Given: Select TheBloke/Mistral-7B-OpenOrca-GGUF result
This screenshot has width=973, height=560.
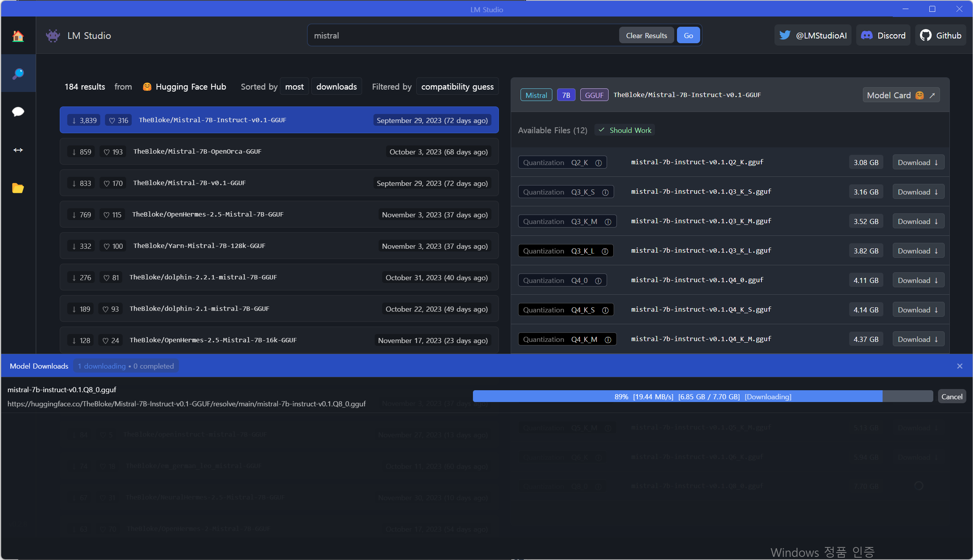Looking at the screenshot, I should [279, 151].
